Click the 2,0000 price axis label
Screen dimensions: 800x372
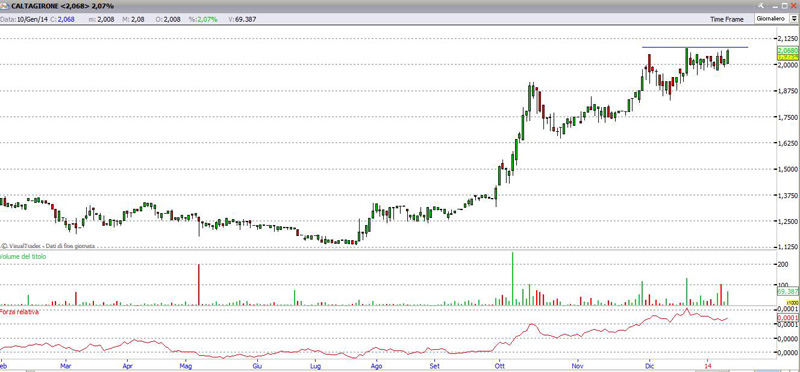787,65
